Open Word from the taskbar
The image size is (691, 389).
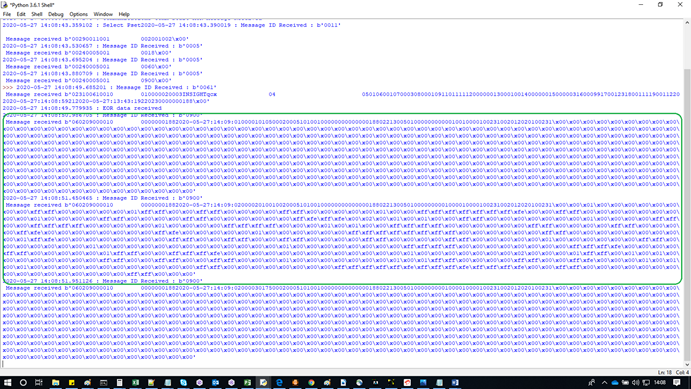pyautogui.click(x=455, y=382)
